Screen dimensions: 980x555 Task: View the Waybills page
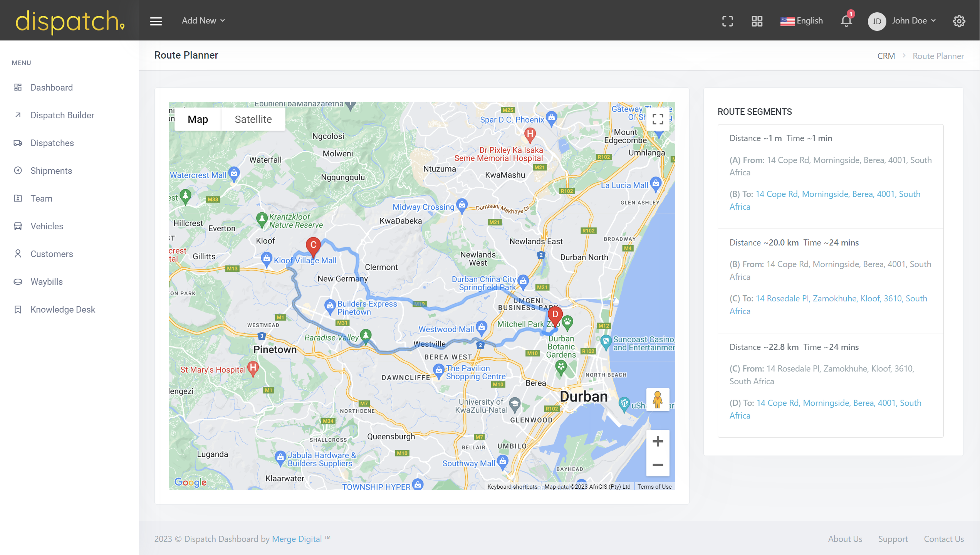46,281
